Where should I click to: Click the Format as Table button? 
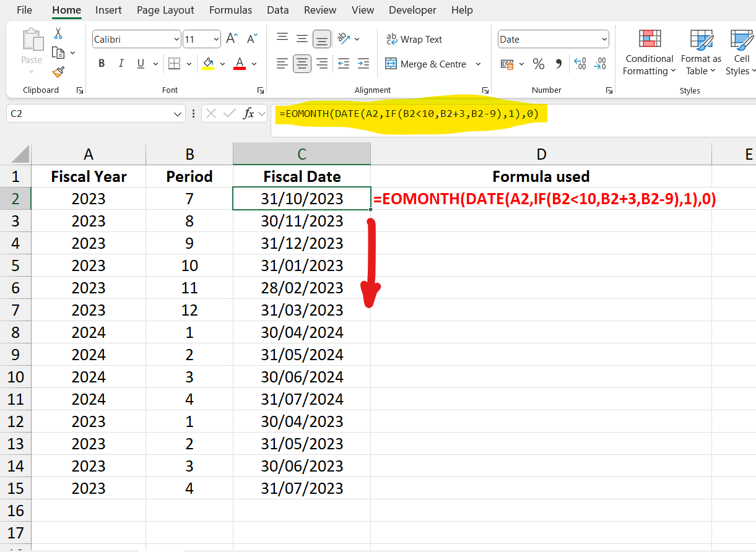(700, 53)
